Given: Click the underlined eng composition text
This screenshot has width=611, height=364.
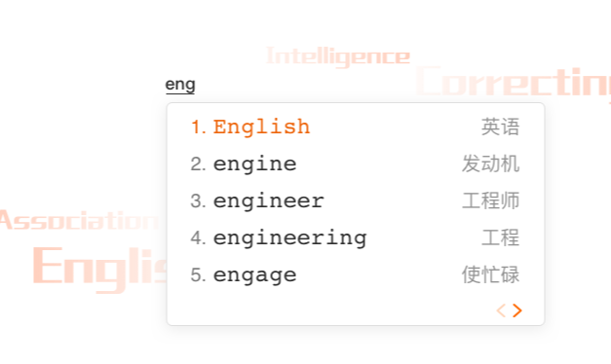Looking at the screenshot, I should 180,85.
